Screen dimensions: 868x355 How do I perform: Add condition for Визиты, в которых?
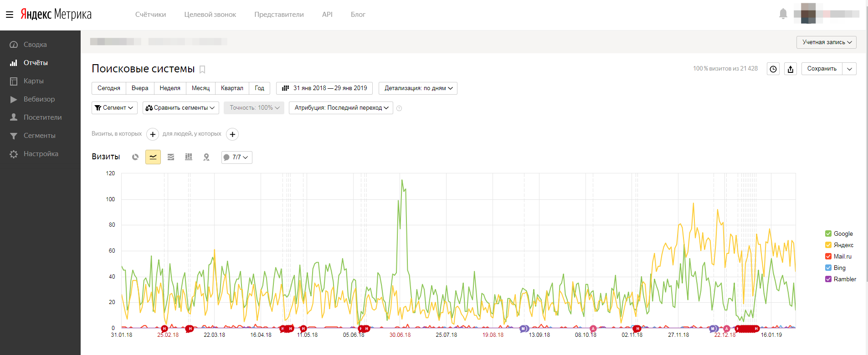click(153, 134)
